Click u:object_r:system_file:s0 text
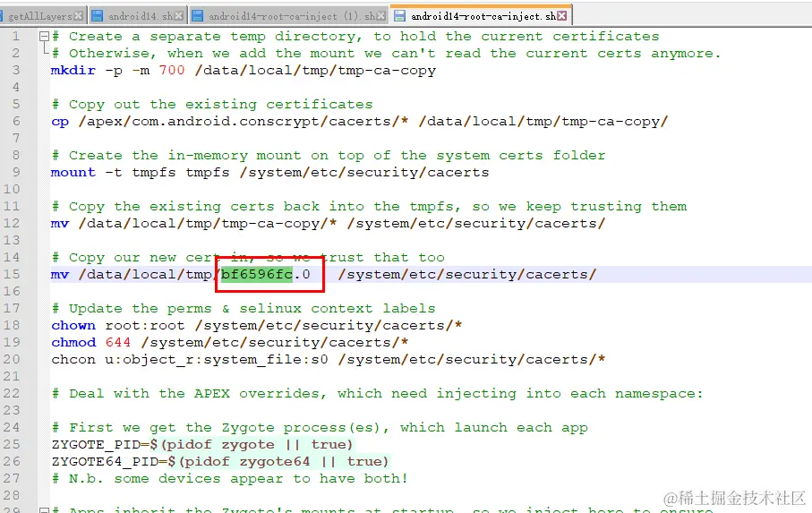 click(x=217, y=359)
